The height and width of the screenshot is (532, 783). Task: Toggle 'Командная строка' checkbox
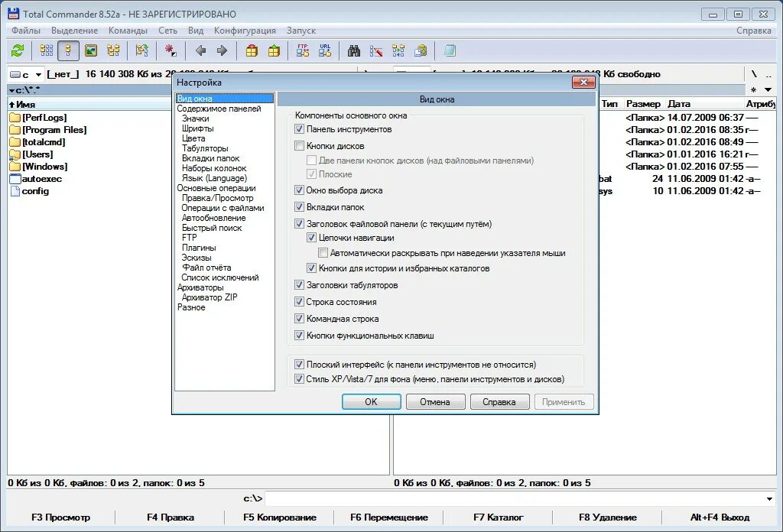click(299, 319)
